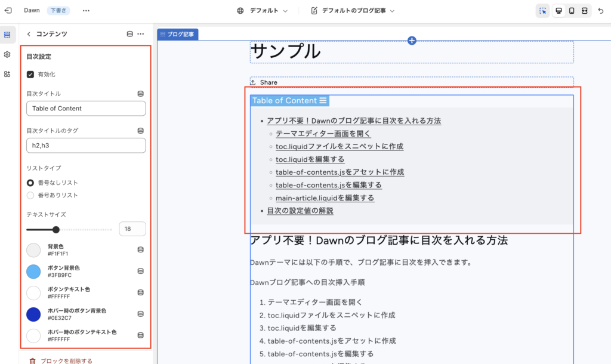Click the preview heading アプリ不要！Dawnのブログ記事に目次を入れる方法

[x=379, y=240]
